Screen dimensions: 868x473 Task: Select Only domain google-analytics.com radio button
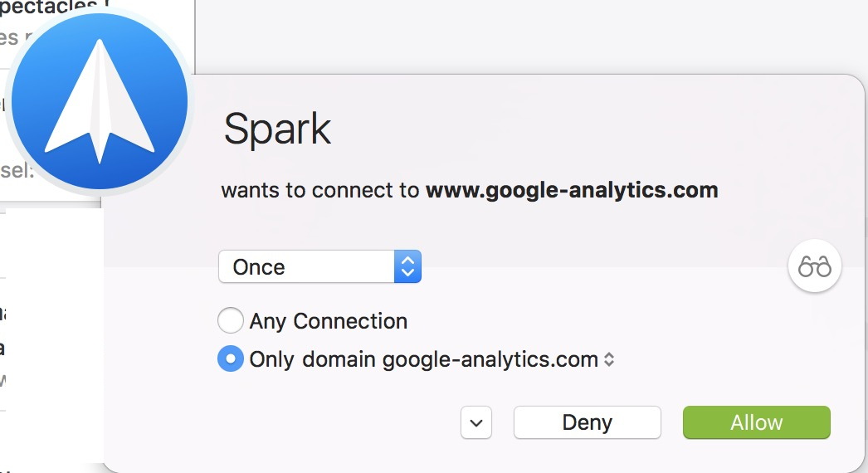[230, 359]
